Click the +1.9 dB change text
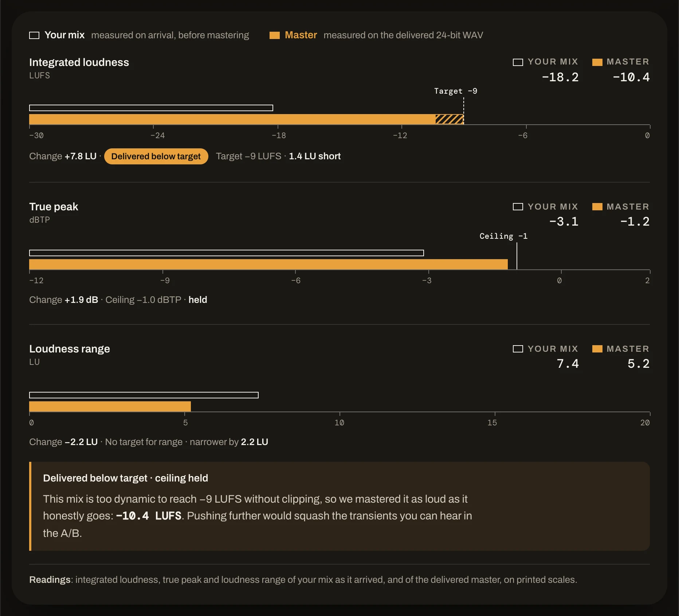 click(x=81, y=300)
